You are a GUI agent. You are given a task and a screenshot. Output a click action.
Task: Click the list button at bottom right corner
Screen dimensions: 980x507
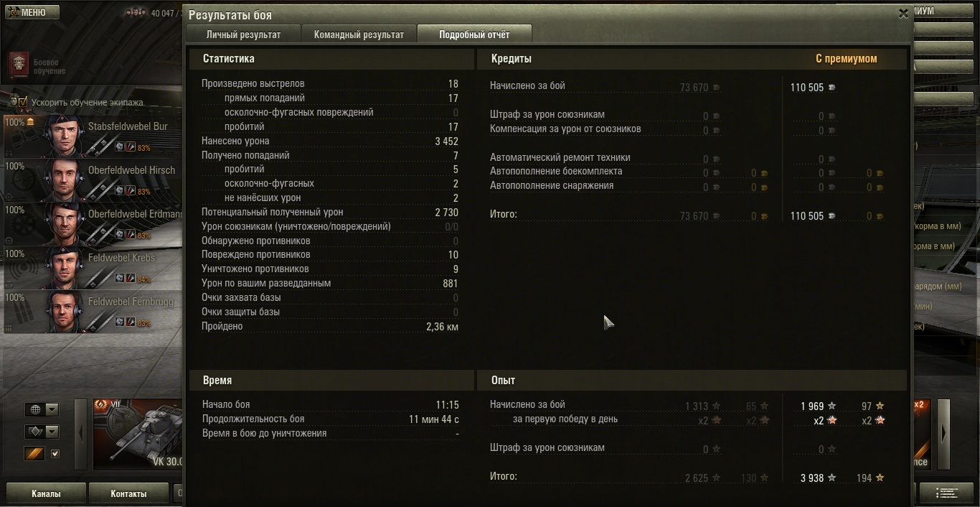pos(946,493)
